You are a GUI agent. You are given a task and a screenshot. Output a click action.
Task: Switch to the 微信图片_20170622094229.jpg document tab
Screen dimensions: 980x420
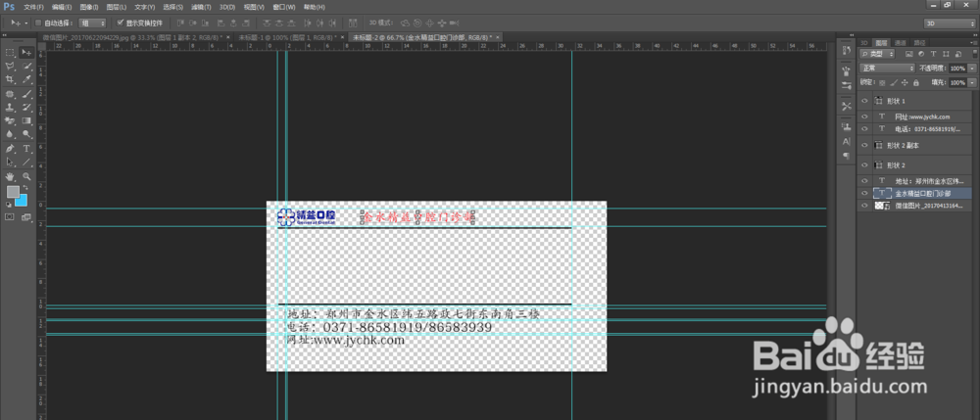133,37
